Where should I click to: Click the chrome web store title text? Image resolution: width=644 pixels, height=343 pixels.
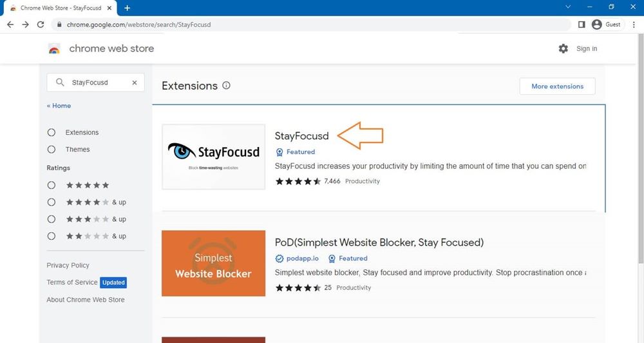[x=111, y=48]
